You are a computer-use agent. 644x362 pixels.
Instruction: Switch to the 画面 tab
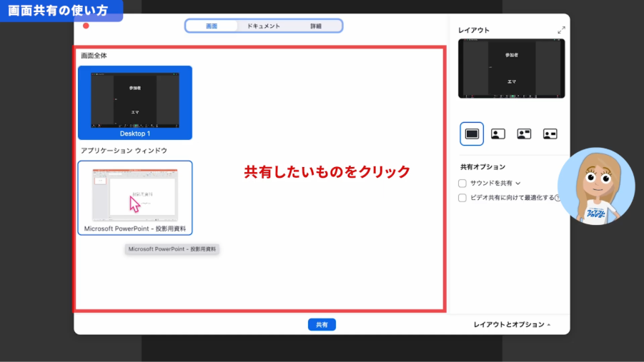coord(212,26)
